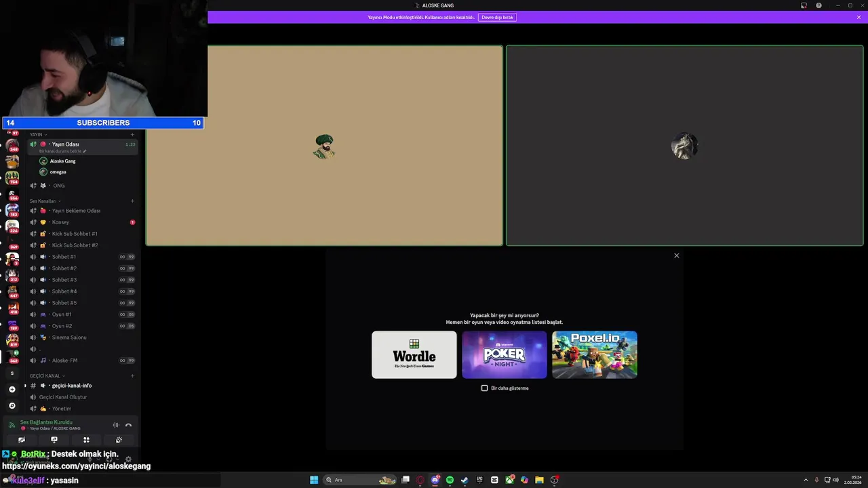Screen dimensions: 868x488
Task: Open geçici-kanal-info text channel
Action: (83, 386)
